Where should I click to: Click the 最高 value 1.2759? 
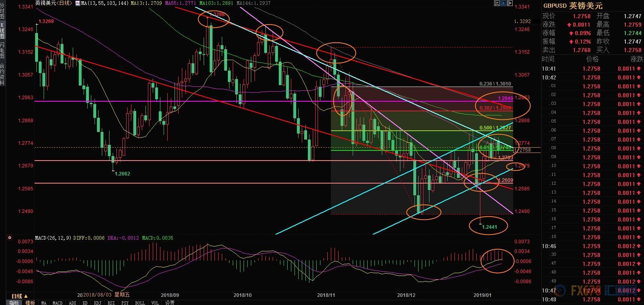tap(633, 25)
